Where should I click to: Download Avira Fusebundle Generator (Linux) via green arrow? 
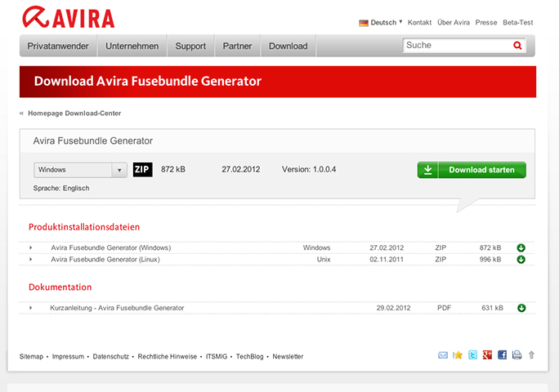click(x=521, y=260)
